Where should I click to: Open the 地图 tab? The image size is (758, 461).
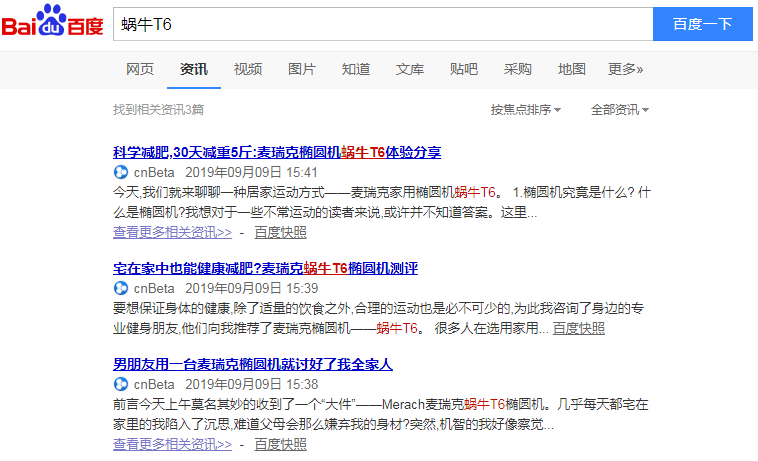[572, 69]
